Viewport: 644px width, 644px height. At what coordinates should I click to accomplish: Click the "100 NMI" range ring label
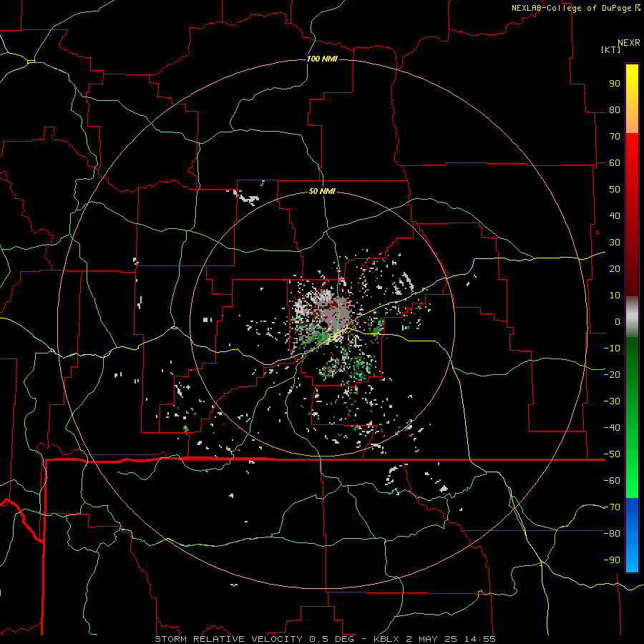(322, 59)
